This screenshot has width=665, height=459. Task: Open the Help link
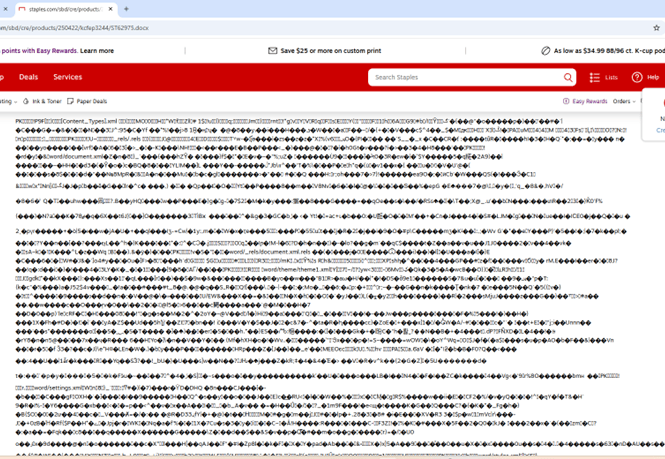[x=653, y=77]
